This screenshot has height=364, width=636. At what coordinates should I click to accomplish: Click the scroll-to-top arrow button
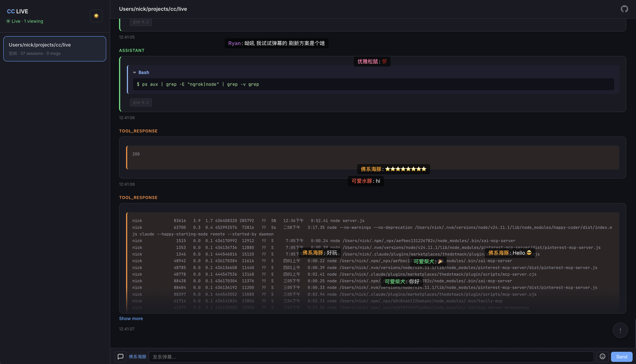(620, 330)
